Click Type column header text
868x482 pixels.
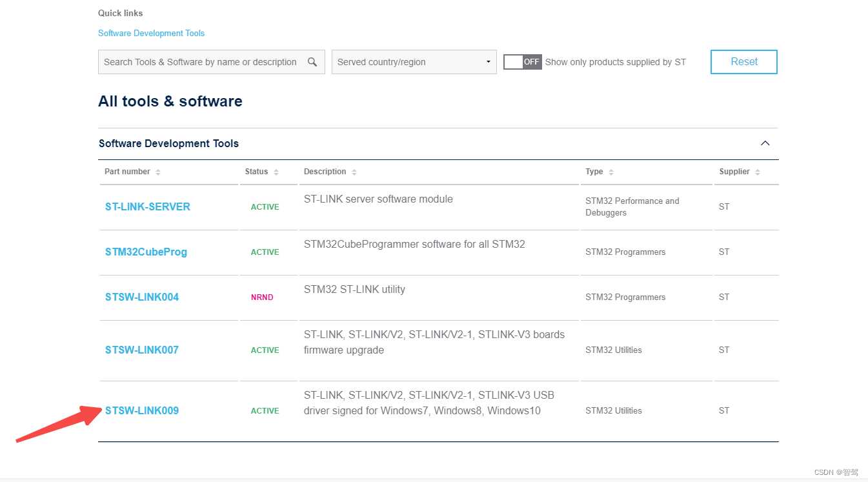[594, 172]
